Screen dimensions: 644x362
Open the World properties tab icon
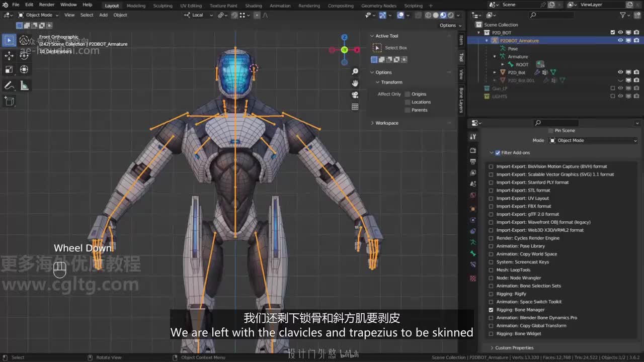click(x=473, y=195)
